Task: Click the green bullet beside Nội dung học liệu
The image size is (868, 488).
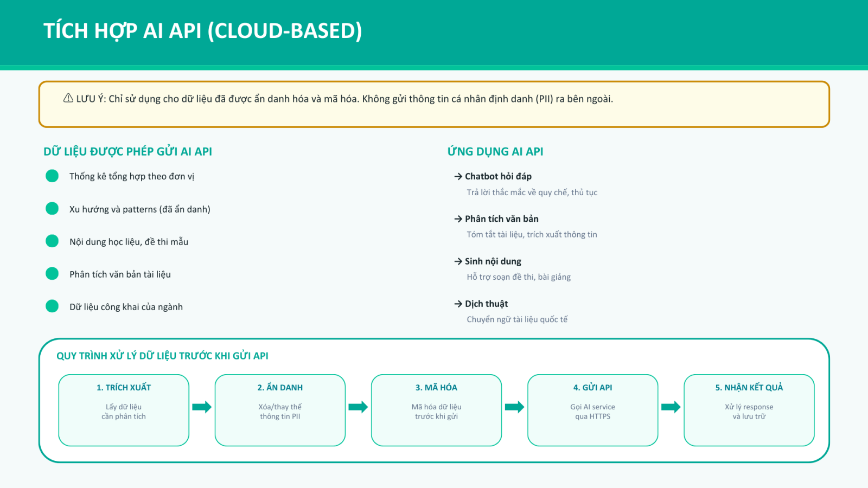Action: tap(52, 241)
